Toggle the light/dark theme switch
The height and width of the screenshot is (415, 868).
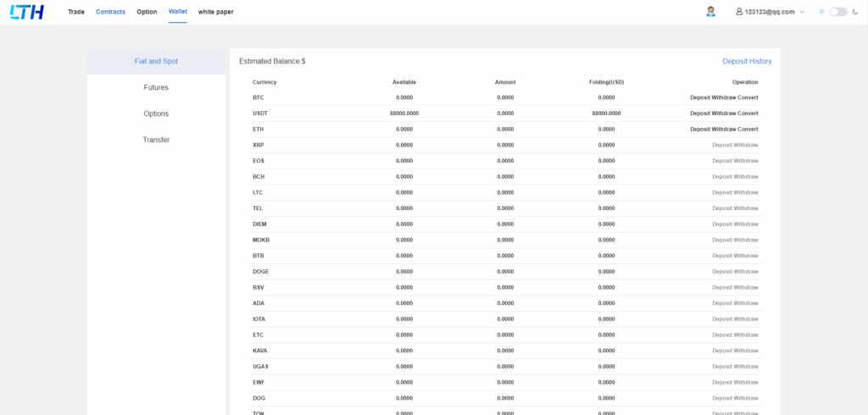click(837, 12)
